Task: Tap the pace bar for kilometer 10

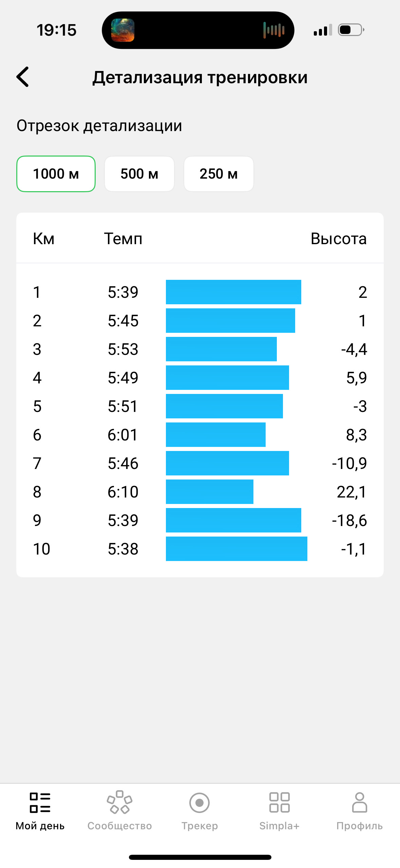Action: 236,549
